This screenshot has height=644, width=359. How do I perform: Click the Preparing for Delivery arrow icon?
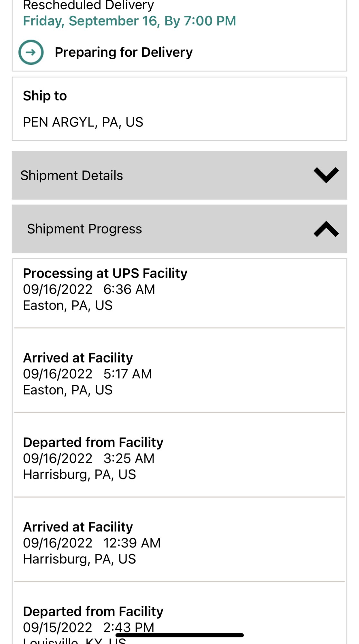click(31, 52)
